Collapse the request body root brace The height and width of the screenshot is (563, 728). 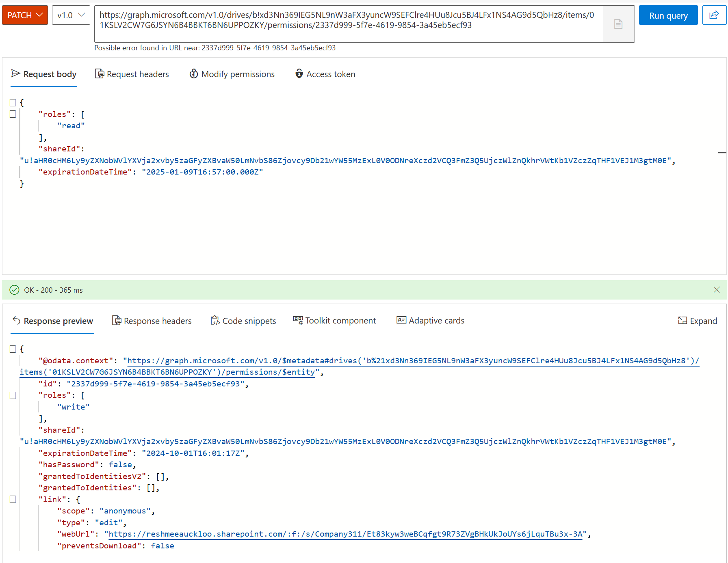point(13,103)
